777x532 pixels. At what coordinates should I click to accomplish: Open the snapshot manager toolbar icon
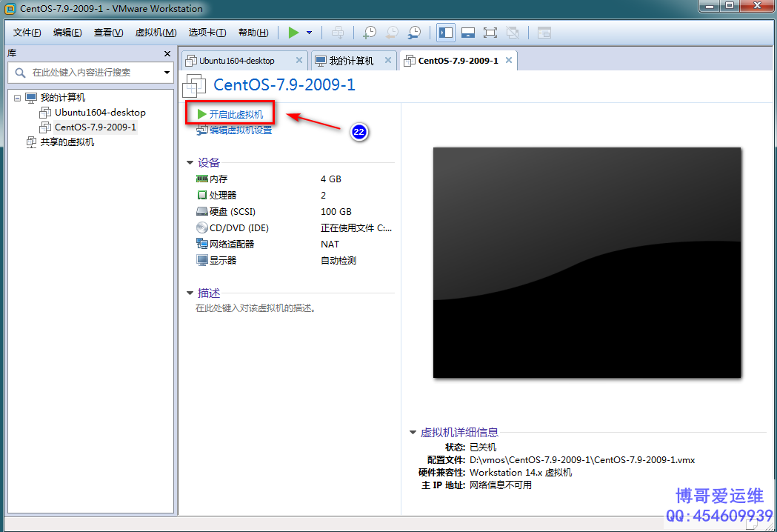pos(414,33)
